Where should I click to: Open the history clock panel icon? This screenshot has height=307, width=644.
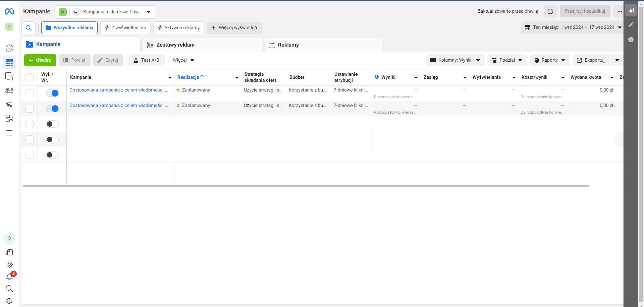pyautogui.click(x=631, y=40)
